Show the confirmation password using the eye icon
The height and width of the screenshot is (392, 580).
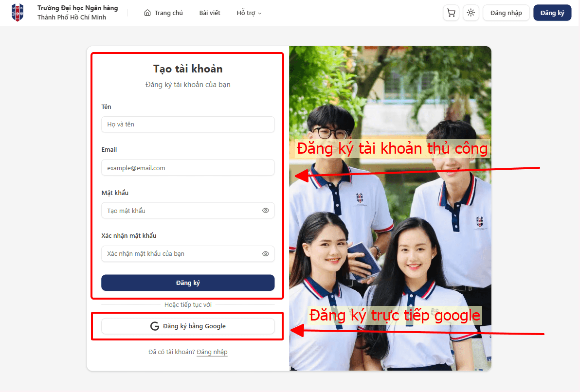point(265,253)
